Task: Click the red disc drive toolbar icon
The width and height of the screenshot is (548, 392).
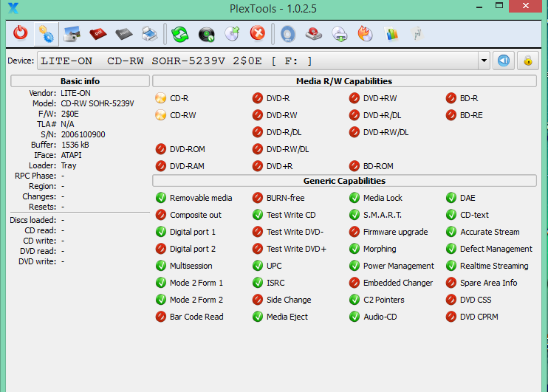Action: [x=313, y=34]
